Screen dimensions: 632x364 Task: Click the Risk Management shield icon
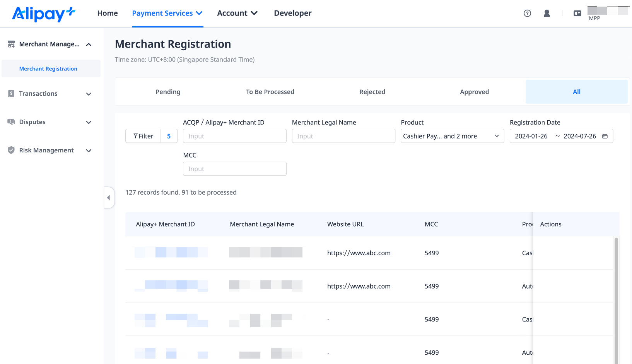tap(11, 150)
